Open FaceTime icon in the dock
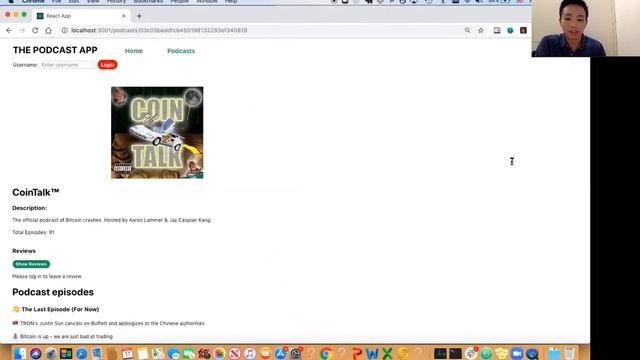Viewport: 640px width, 360px height. click(x=189, y=353)
